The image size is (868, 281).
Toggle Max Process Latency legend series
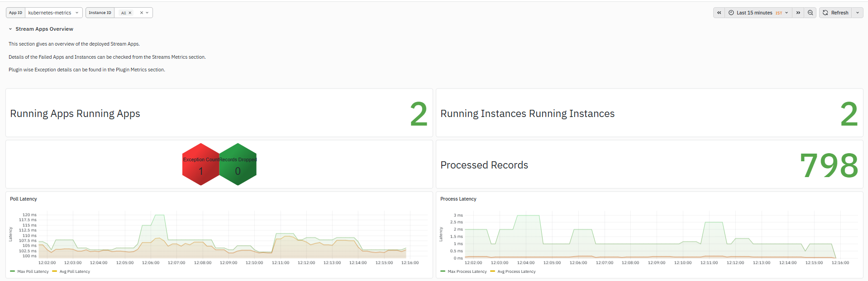463,272
